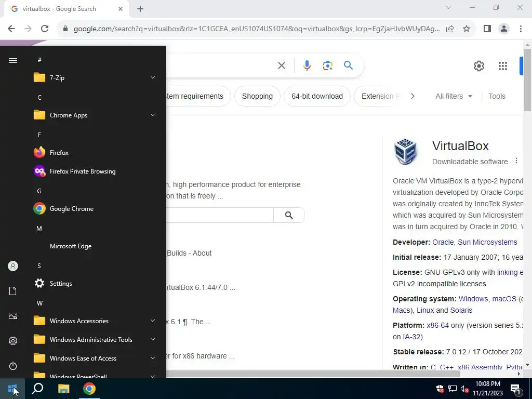Open the Sun Microsystems link
The height and width of the screenshot is (399, 532).
click(x=487, y=242)
